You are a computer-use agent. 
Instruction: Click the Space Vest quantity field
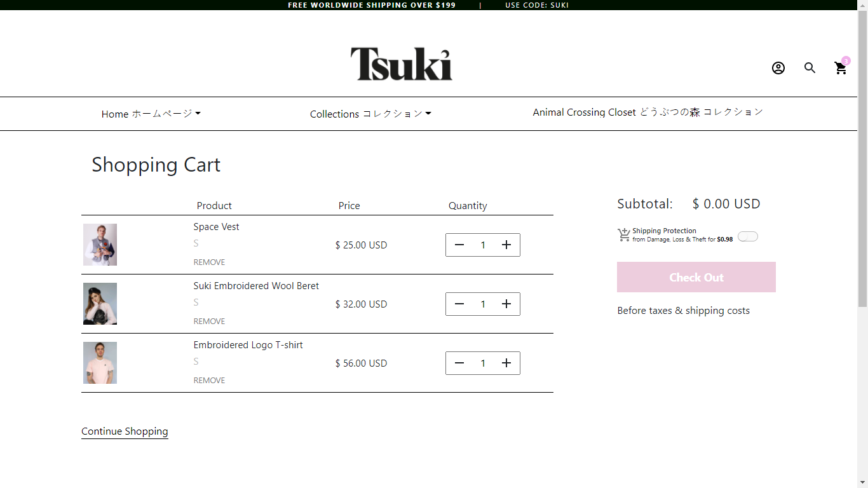tap(483, 245)
